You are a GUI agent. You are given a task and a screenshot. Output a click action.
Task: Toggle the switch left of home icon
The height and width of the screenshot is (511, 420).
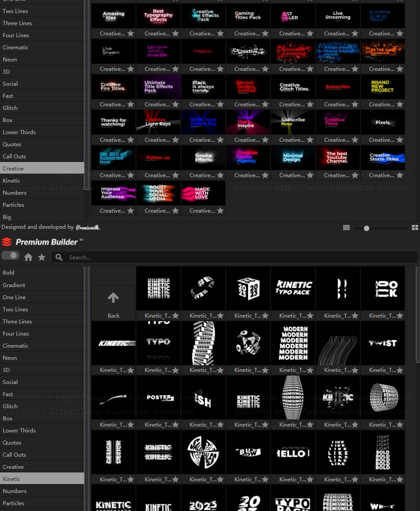(x=10, y=256)
